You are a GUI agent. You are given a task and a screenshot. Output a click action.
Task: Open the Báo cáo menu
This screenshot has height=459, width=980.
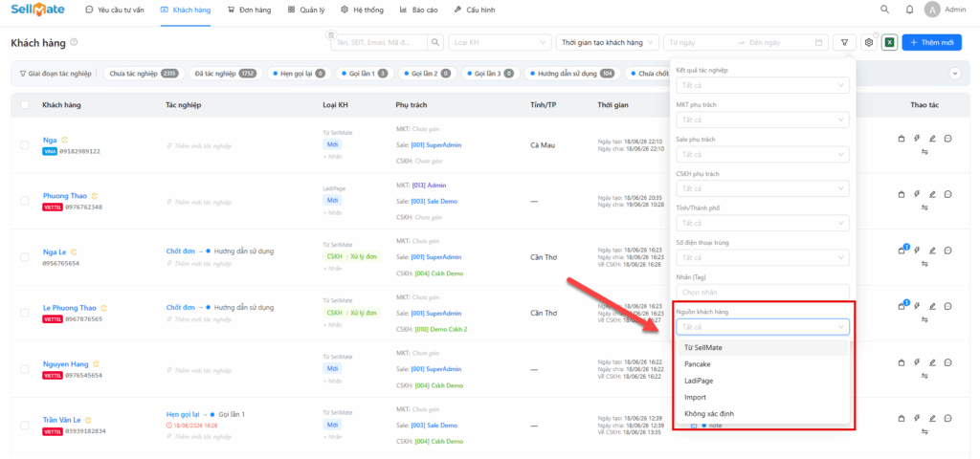(418, 10)
